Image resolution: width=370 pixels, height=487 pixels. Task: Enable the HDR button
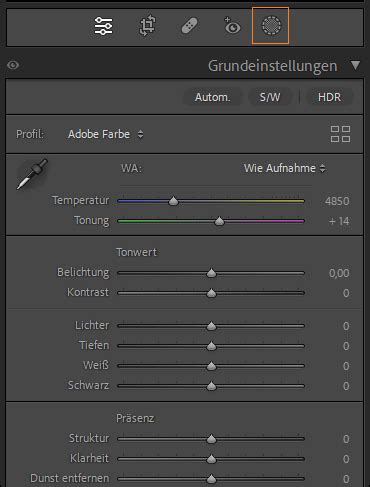click(x=329, y=97)
